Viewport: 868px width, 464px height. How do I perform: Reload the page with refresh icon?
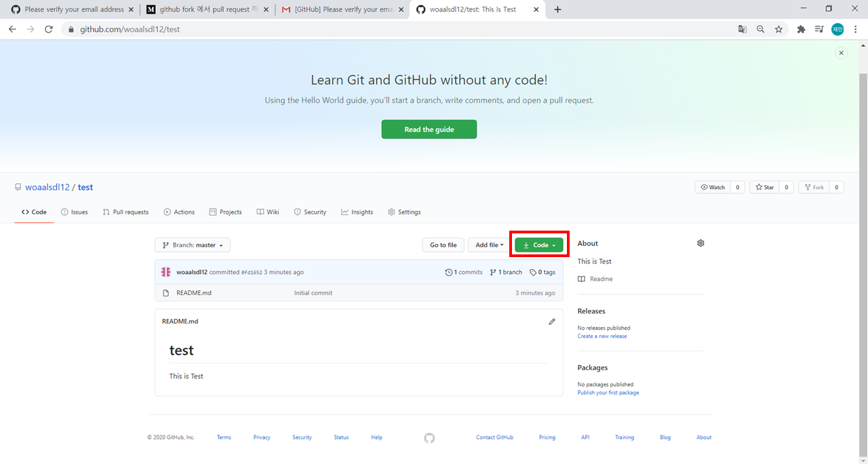[49, 29]
